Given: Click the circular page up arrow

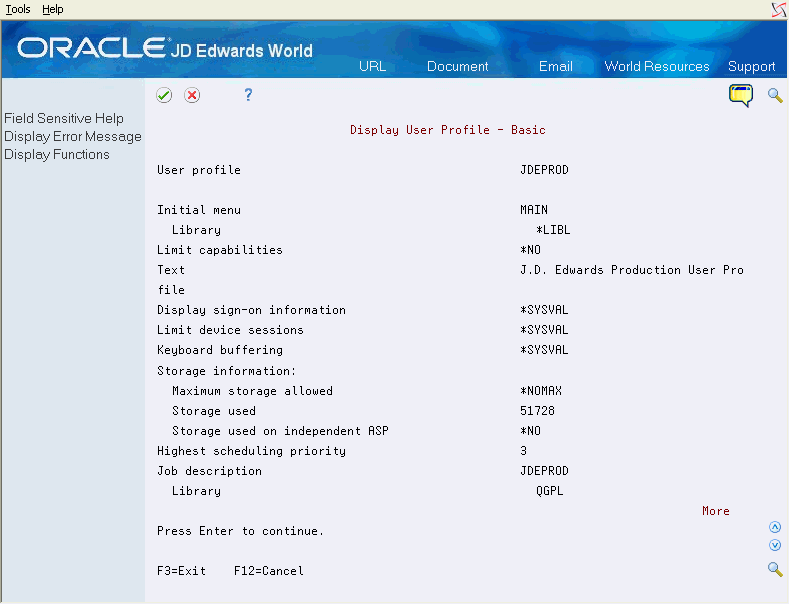Looking at the screenshot, I should pyautogui.click(x=775, y=527).
